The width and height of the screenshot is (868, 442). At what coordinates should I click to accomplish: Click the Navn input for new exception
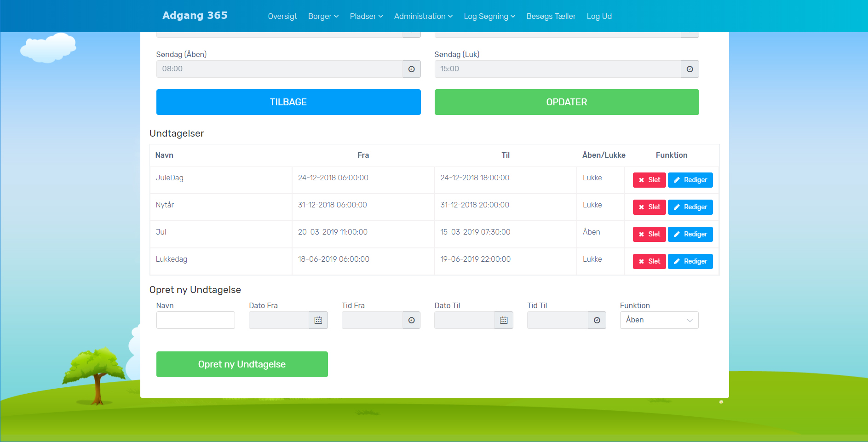[195, 320]
